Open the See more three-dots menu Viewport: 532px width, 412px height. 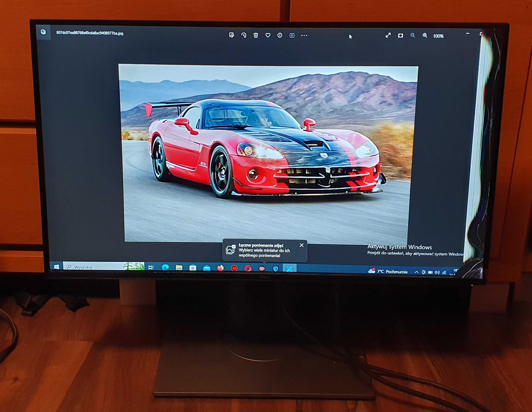(x=304, y=36)
